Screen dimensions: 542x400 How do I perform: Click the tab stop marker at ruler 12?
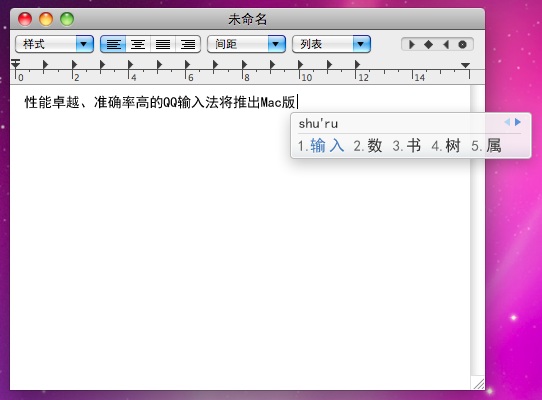point(357,65)
